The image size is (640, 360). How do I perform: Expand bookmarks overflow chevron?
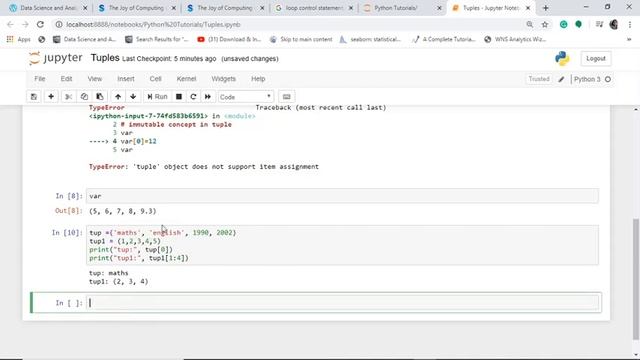pos(629,39)
